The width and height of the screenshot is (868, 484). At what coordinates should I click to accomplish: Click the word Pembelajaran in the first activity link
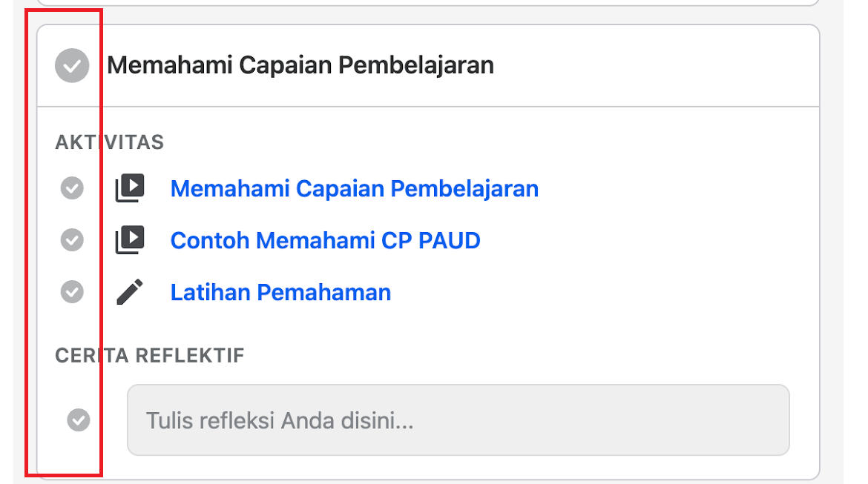pyautogui.click(x=464, y=188)
